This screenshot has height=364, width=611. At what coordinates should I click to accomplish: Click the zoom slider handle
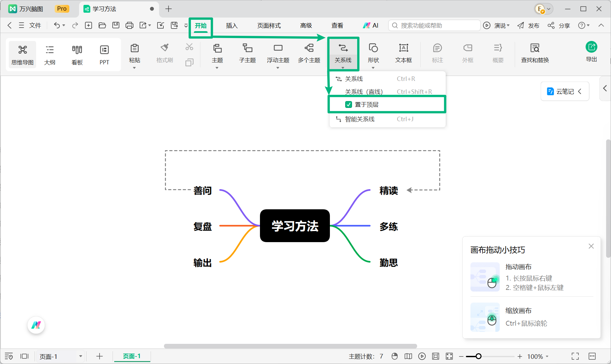478,356
